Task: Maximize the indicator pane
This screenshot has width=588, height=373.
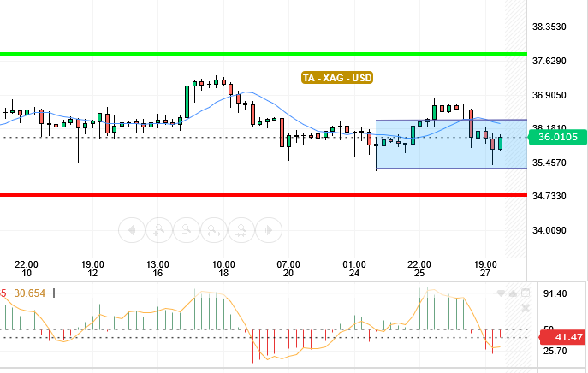Action: pos(526,293)
